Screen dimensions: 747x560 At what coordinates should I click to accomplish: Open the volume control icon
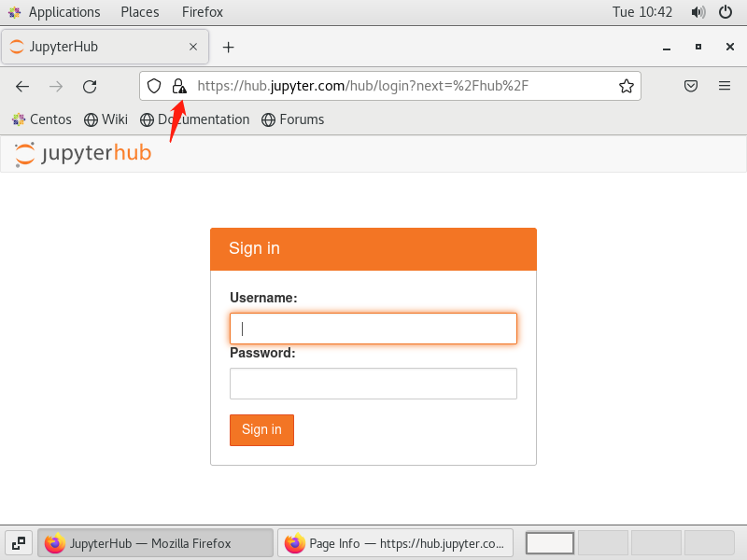(x=698, y=12)
